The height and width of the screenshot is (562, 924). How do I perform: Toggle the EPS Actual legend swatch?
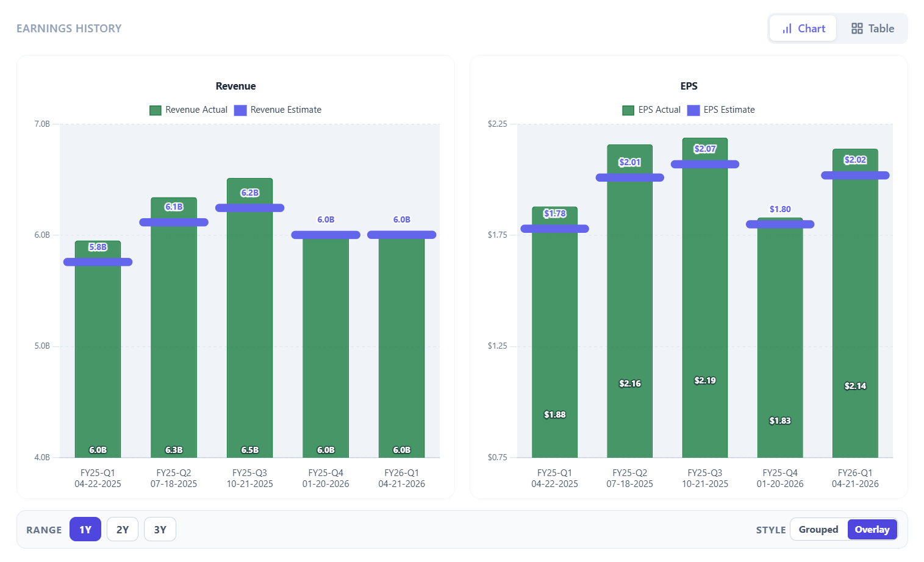[x=628, y=110]
